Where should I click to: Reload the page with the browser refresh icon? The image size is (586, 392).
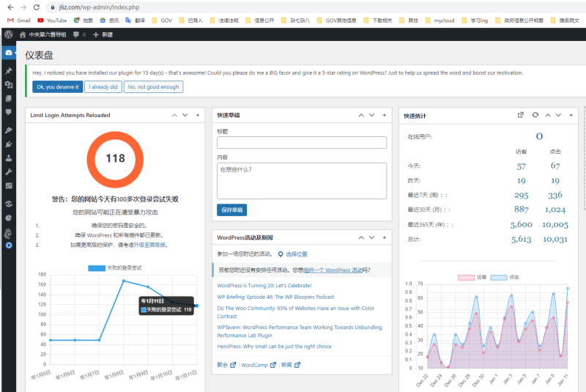coord(36,7)
